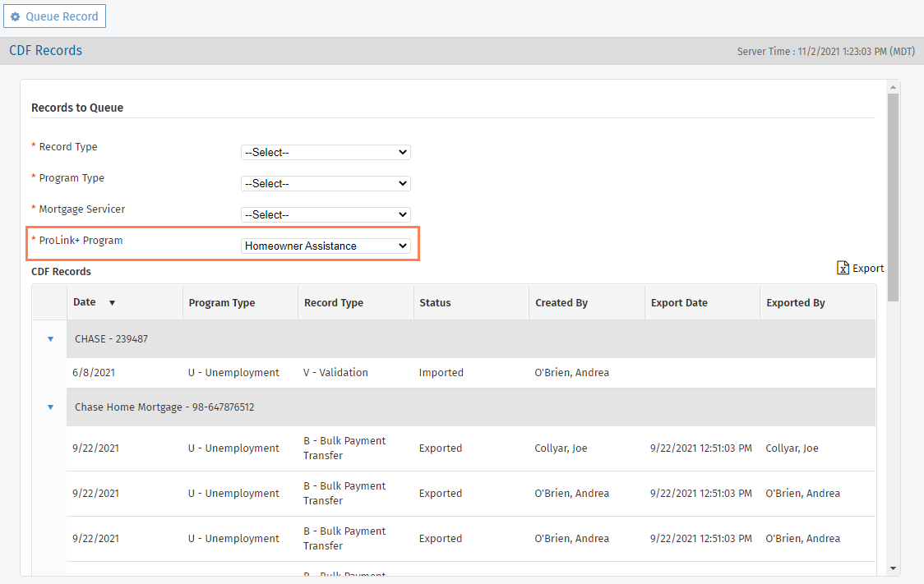Click the scroll up arrow of panel scrollbar

click(x=893, y=87)
